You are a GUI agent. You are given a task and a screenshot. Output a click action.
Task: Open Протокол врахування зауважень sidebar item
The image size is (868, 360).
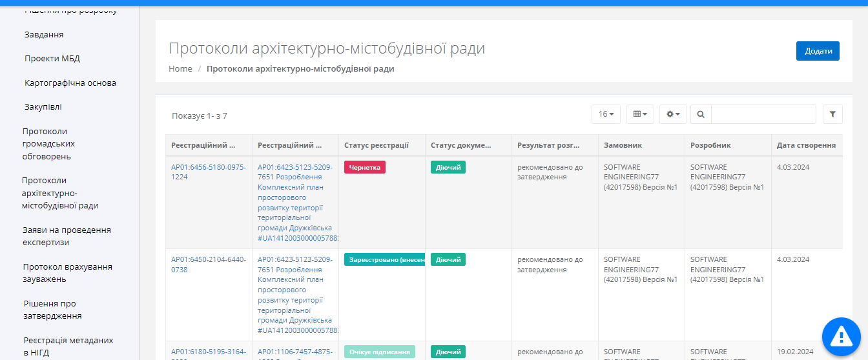[x=67, y=273]
